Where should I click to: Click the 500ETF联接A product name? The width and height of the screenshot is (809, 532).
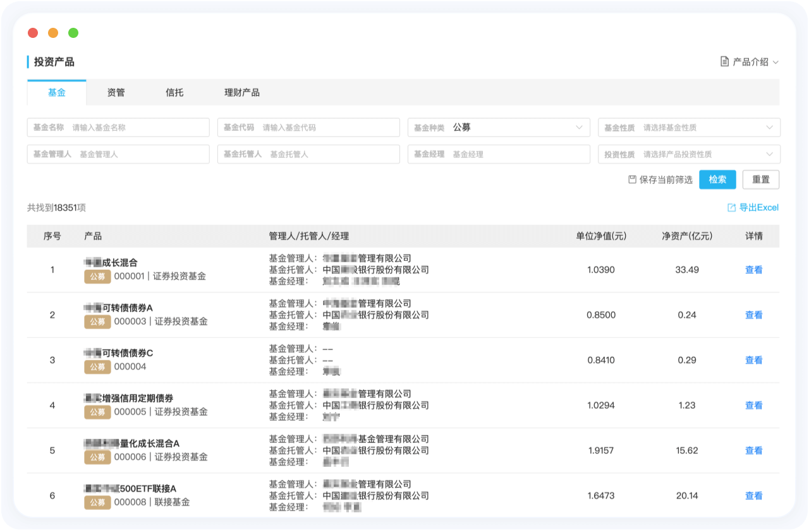coord(130,489)
